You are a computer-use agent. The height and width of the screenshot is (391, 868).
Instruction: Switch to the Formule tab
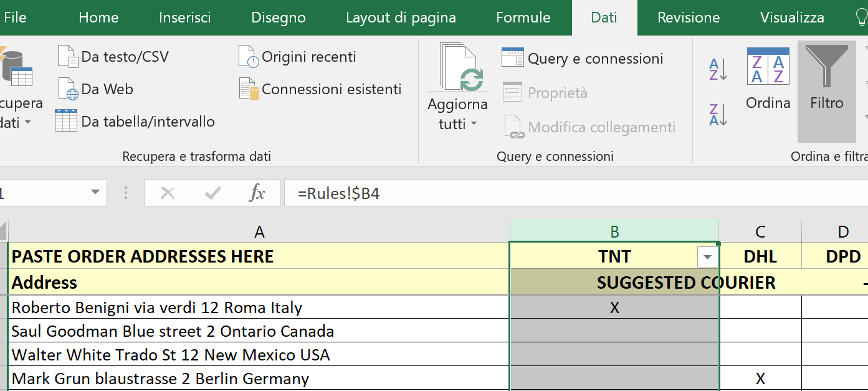[523, 17]
